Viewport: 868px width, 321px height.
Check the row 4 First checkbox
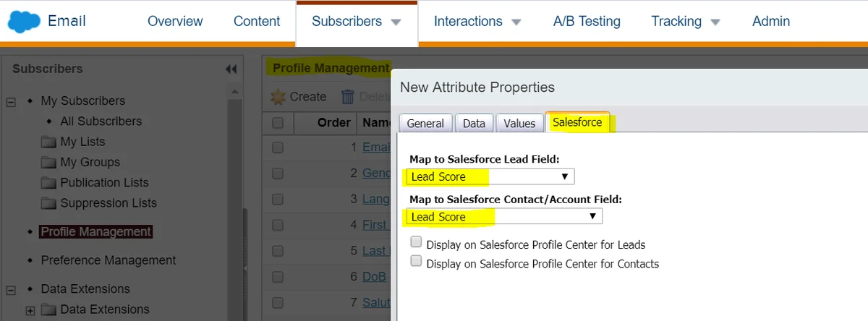(x=278, y=225)
